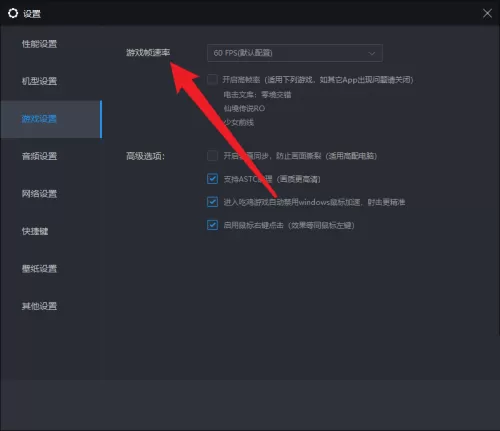This screenshot has width=500, height=431.
Task: Open the 壁纸设置 section
Action: pos(39,269)
